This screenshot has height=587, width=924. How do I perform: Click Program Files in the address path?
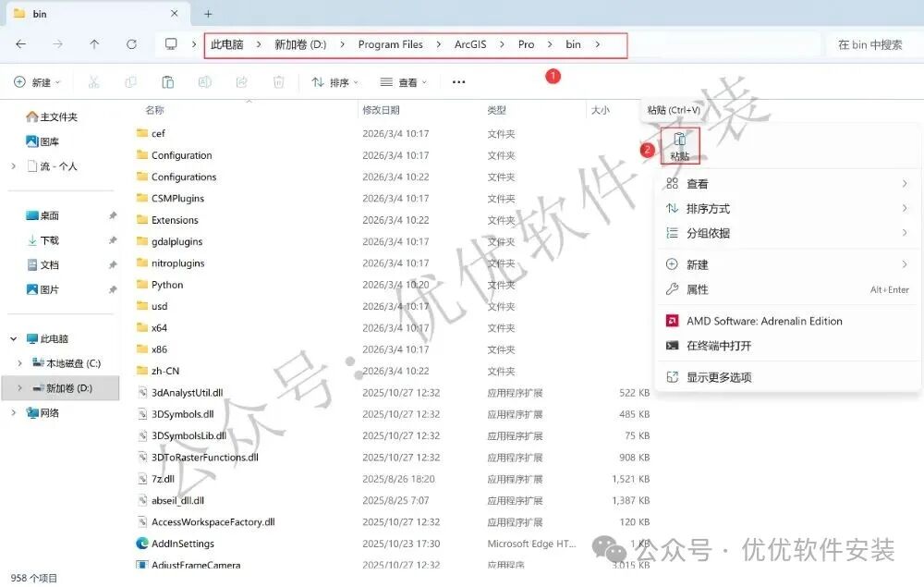point(390,44)
